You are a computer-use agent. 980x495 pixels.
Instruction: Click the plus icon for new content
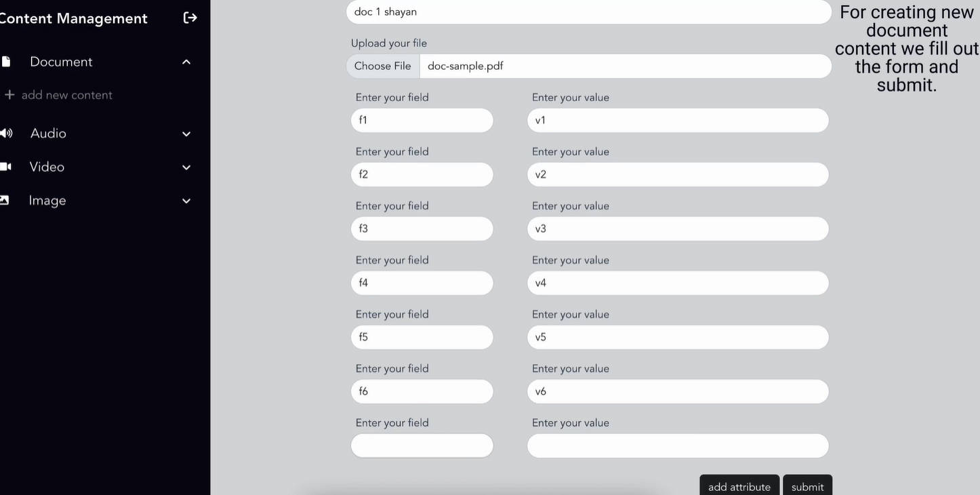pyautogui.click(x=9, y=95)
